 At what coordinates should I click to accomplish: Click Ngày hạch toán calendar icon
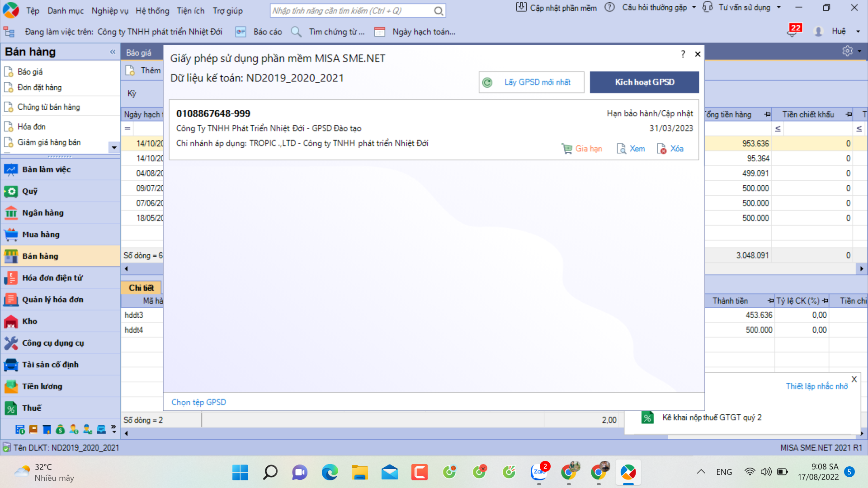(x=380, y=32)
